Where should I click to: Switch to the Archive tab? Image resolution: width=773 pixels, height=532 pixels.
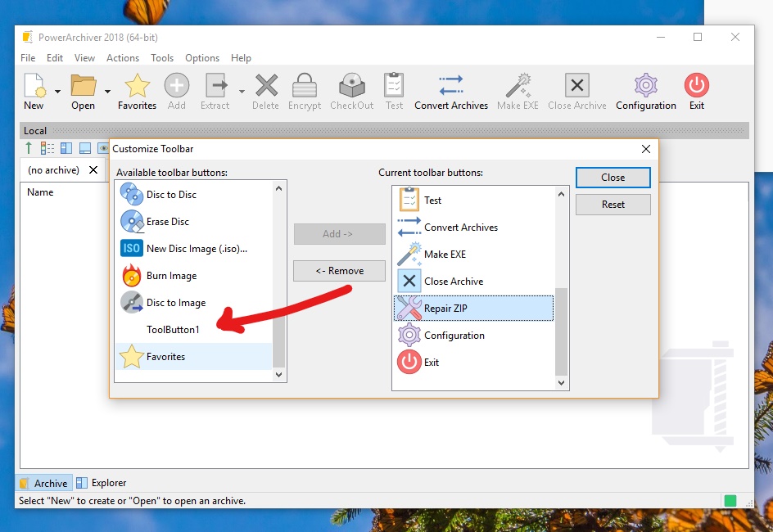coord(44,483)
